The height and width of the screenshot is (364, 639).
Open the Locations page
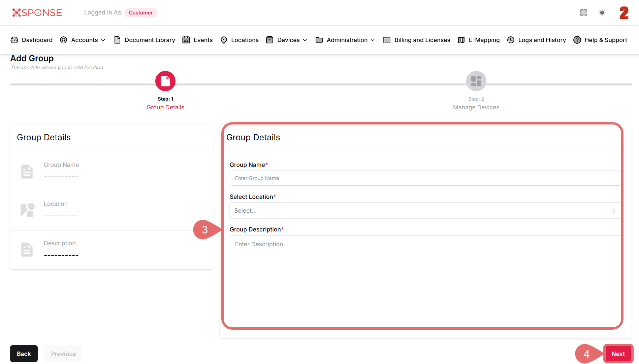point(239,40)
